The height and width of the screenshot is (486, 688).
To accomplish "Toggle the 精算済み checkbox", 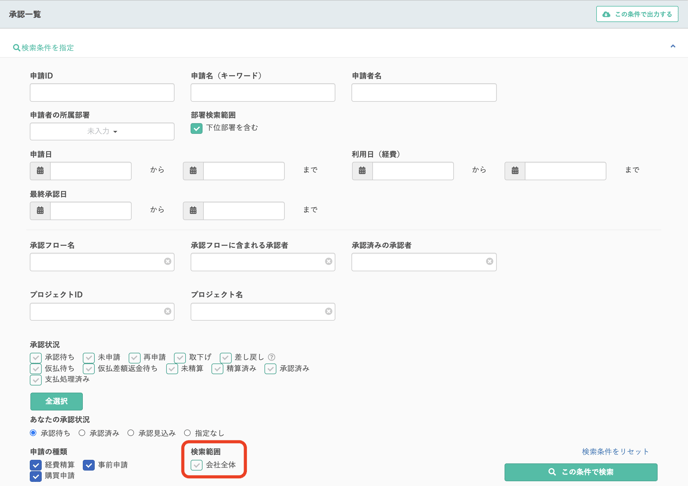I will coord(217,368).
